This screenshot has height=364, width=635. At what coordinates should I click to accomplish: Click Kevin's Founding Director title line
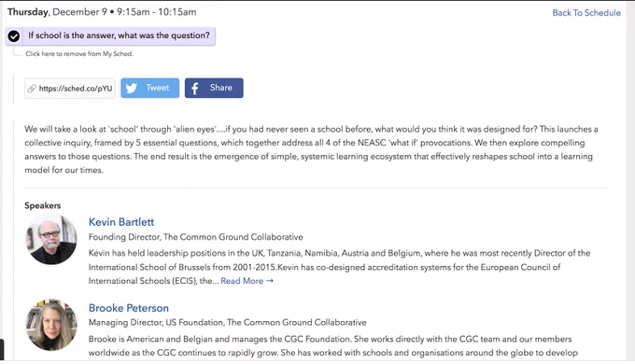click(x=195, y=237)
